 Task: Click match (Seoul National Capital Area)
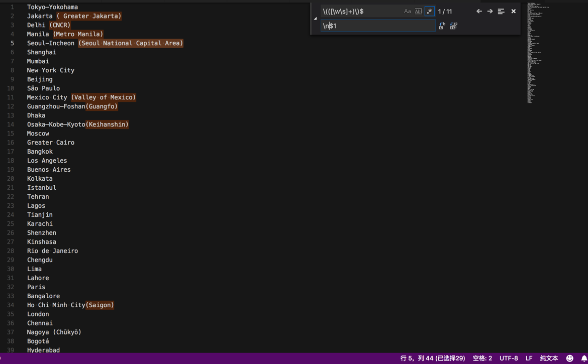pos(131,43)
